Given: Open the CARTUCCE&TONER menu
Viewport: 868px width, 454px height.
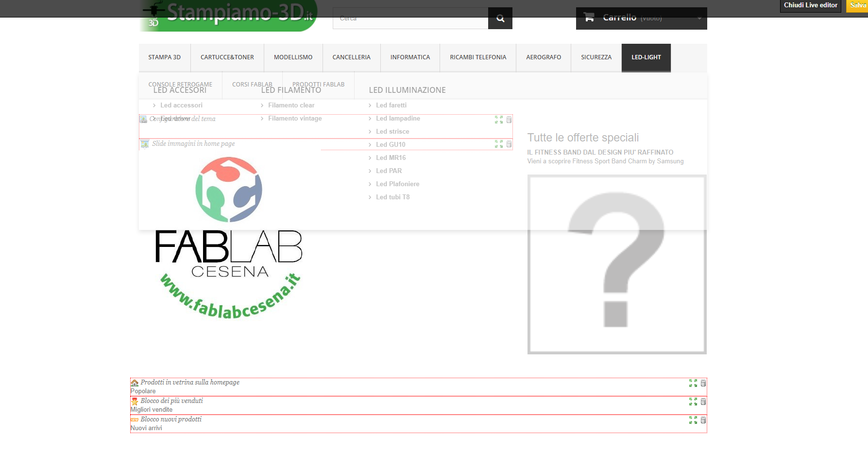Looking at the screenshot, I should tap(227, 57).
